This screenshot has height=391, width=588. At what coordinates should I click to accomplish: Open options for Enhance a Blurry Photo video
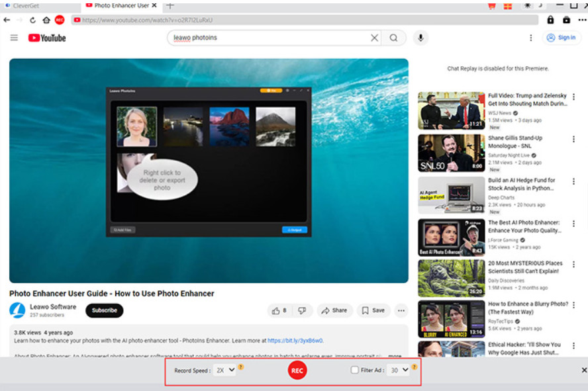[573, 305]
